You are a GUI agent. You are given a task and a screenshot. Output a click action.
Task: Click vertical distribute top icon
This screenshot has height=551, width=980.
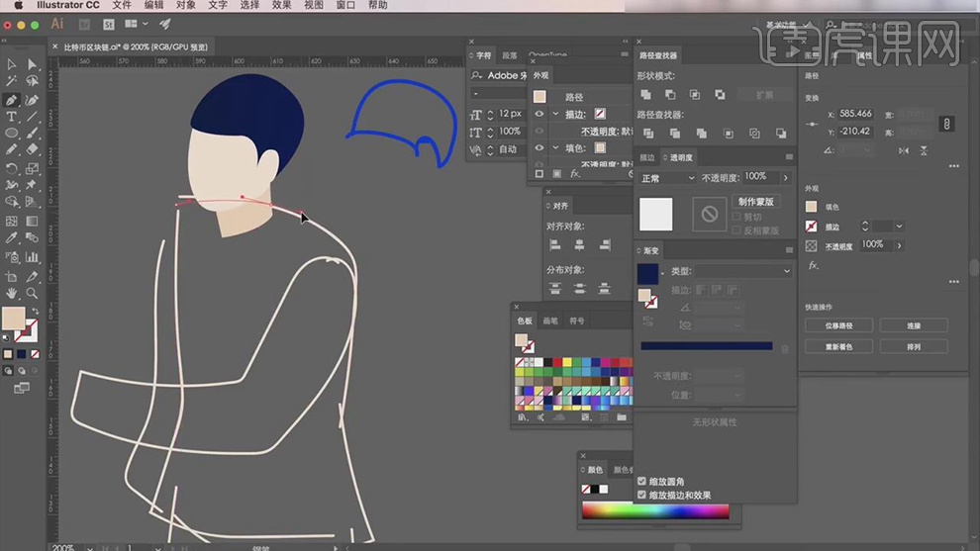[x=554, y=289]
